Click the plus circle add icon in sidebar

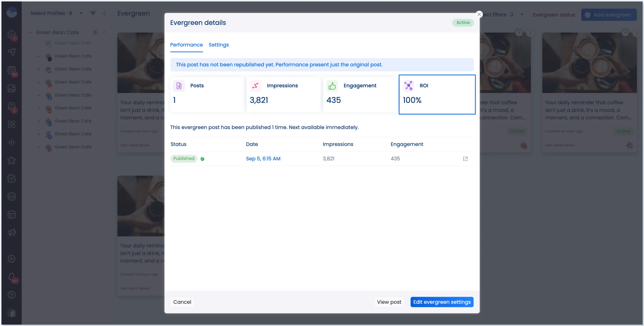tap(11, 259)
